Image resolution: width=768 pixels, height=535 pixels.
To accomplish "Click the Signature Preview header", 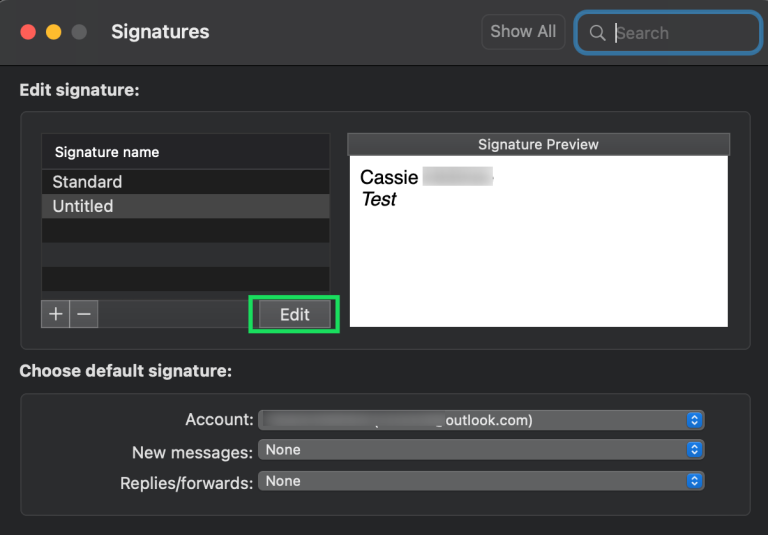I will pyautogui.click(x=538, y=145).
